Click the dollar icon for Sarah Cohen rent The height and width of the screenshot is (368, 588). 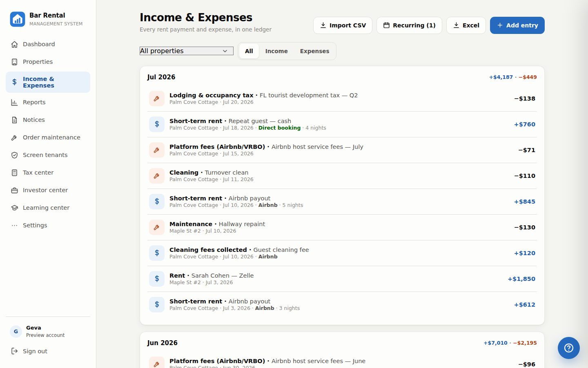(157, 279)
